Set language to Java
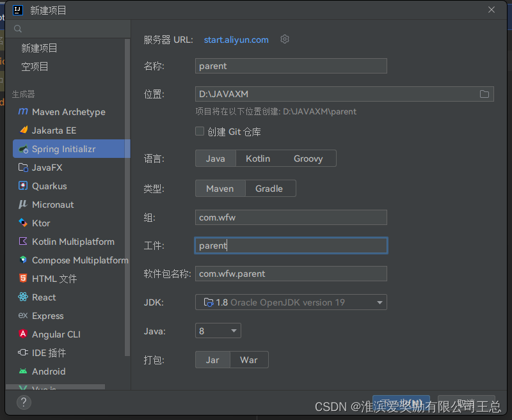The width and height of the screenshot is (512, 420). pyautogui.click(x=216, y=159)
